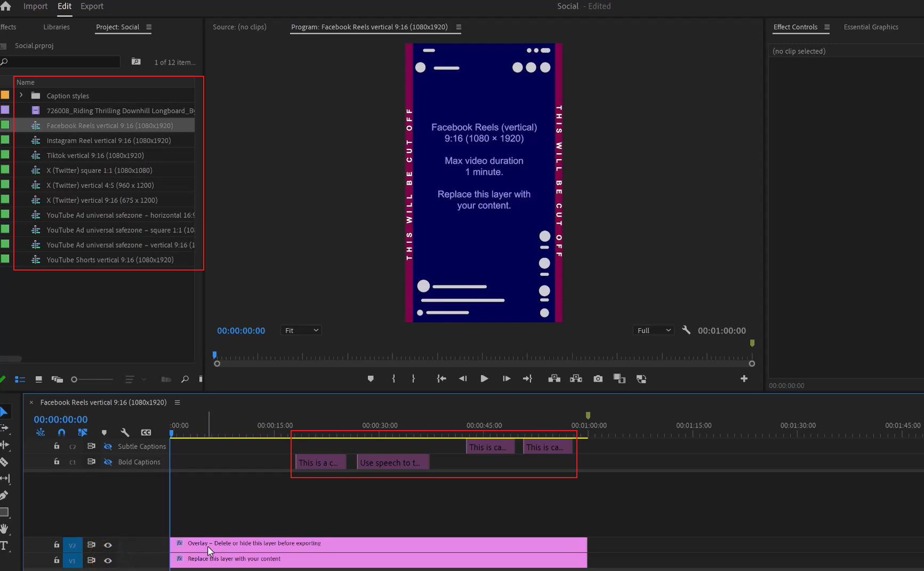Click the camera Export Frame icon
Image resolution: width=924 pixels, height=571 pixels.
click(597, 378)
